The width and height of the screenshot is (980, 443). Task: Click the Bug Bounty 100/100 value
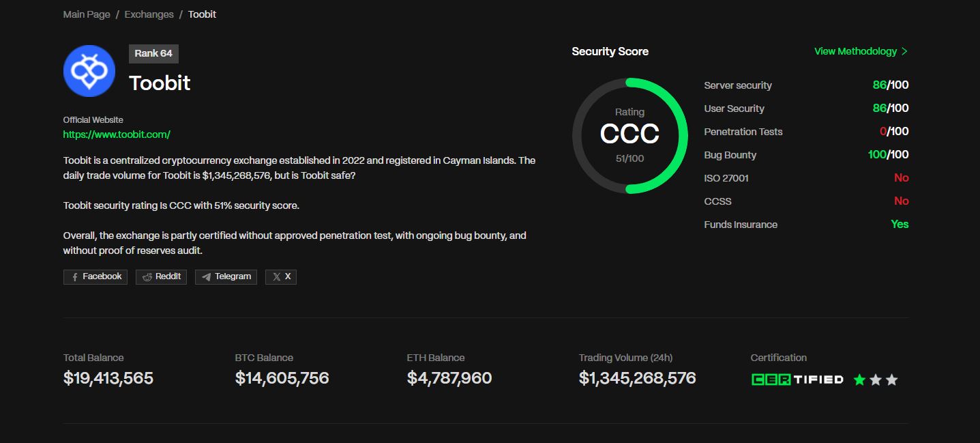point(888,155)
